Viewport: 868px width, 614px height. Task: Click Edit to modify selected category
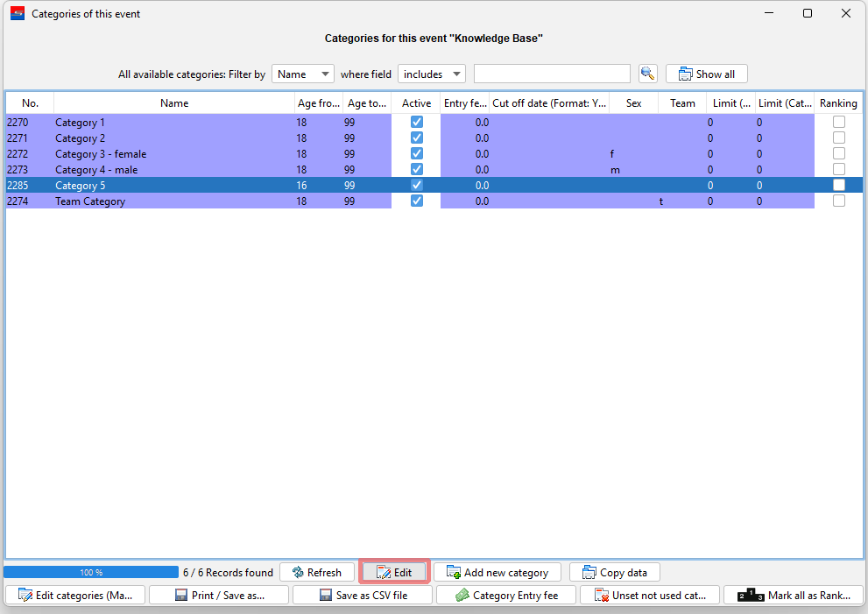click(394, 572)
